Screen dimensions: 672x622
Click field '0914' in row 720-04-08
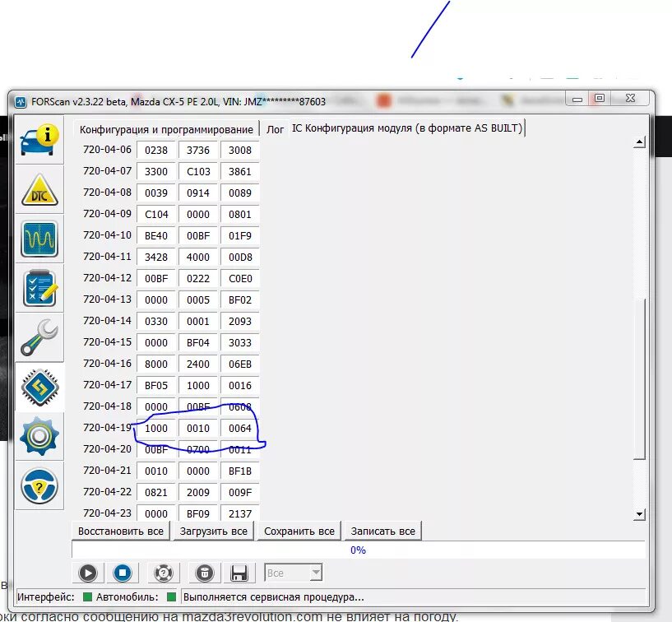click(198, 193)
